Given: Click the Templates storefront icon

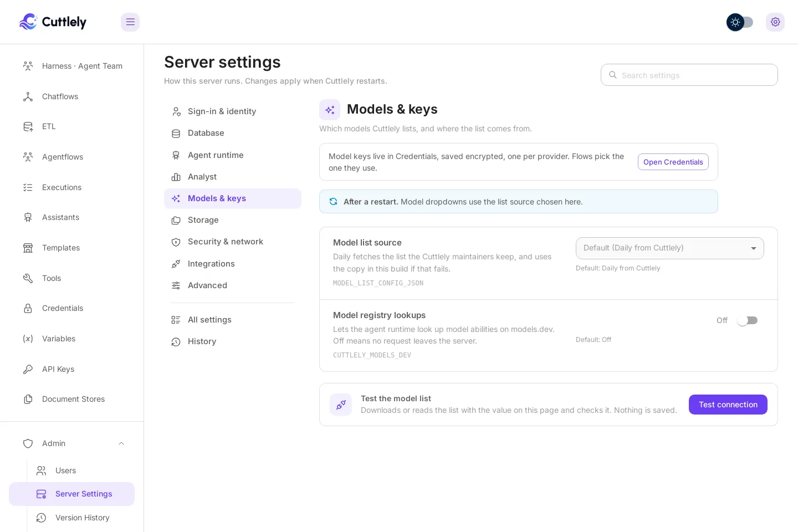Looking at the screenshot, I should click(x=28, y=248).
